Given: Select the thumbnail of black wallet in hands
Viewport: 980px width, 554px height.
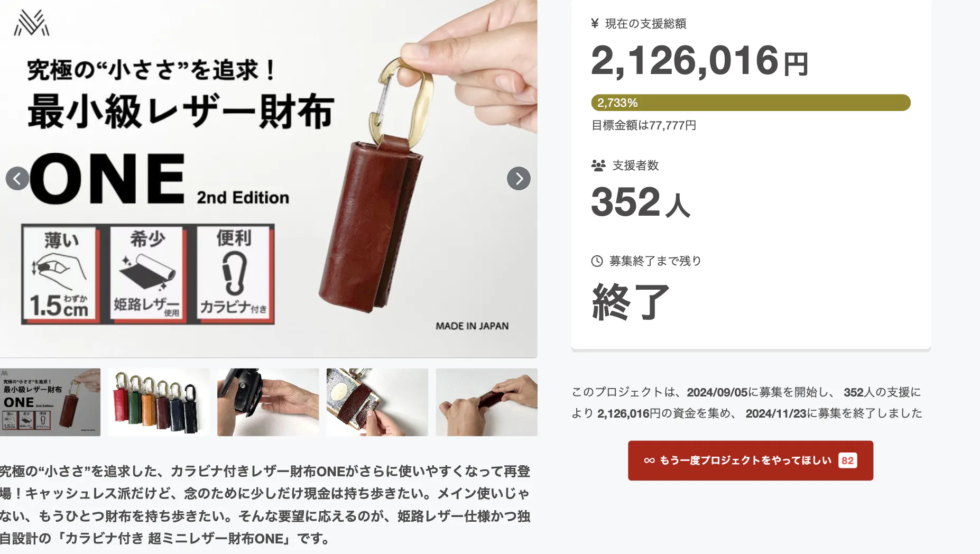Looking at the screenshot, I should (268, 402).
